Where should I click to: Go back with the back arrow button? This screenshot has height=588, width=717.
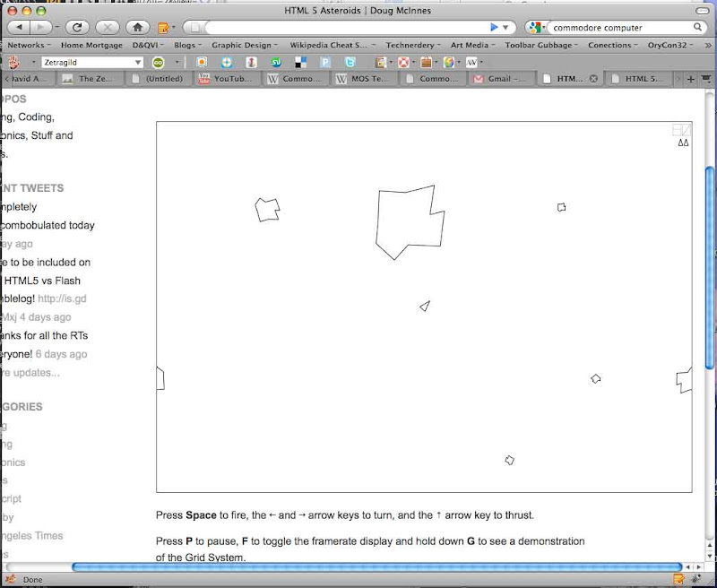pos(19,28)
